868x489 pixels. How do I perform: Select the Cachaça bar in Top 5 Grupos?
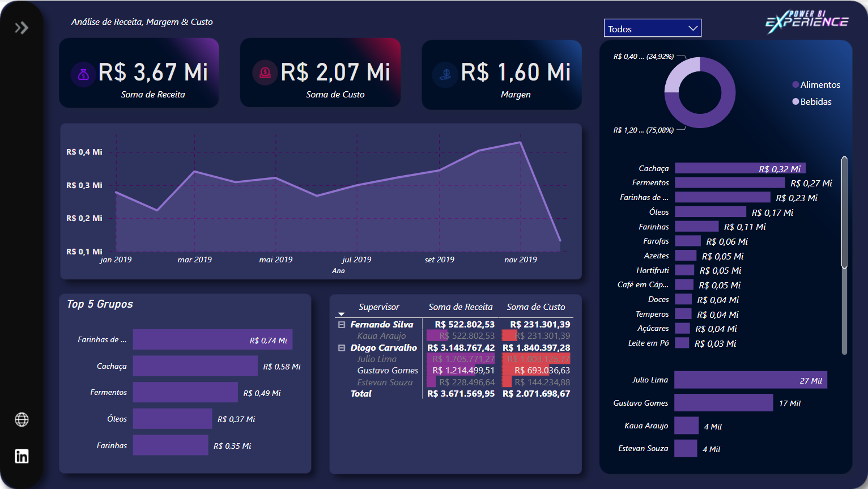click(195, 366)
